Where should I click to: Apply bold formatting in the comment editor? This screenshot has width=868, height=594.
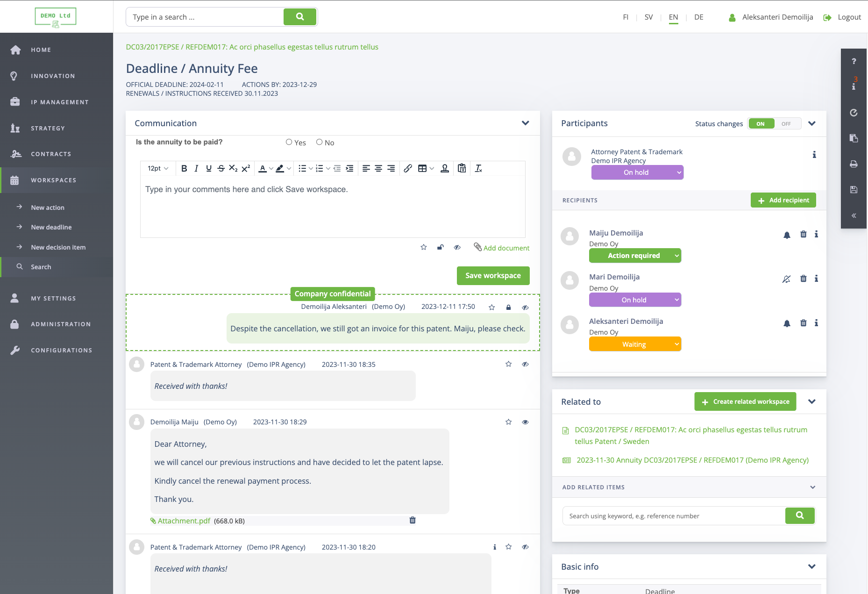[184, 168]
